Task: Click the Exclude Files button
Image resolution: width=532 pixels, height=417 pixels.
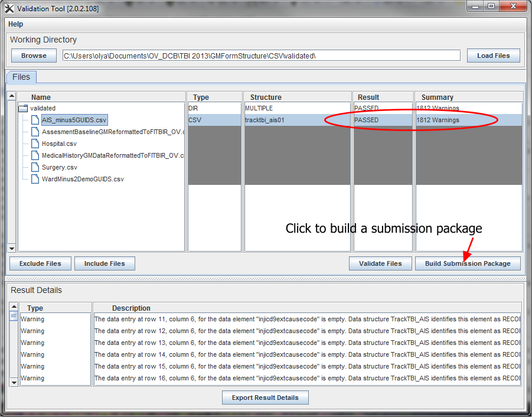Action: [x=40, y=263]
